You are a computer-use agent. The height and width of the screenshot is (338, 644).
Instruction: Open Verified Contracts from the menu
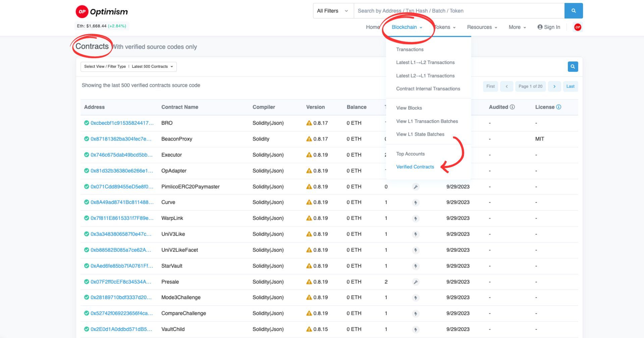coord(415,167)
